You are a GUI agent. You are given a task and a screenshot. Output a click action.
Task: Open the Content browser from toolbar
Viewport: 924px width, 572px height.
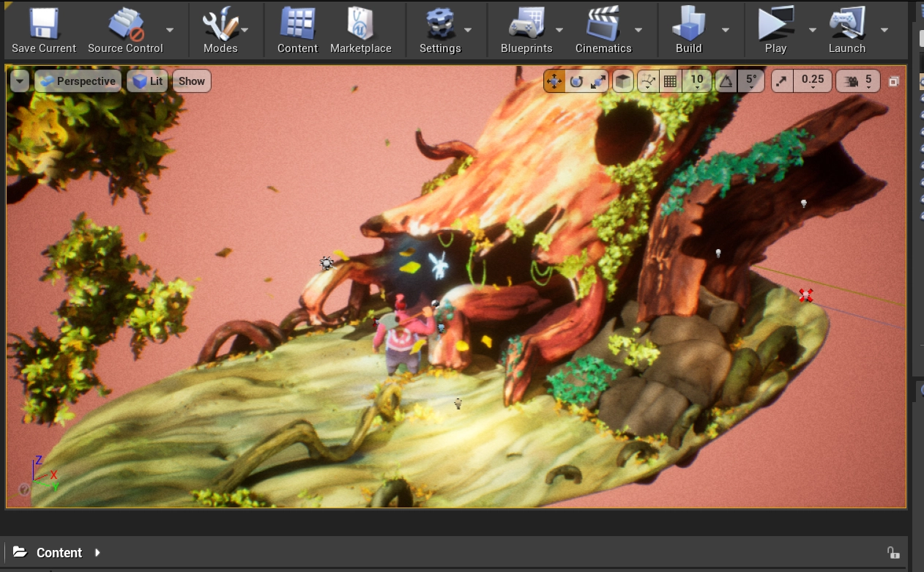(297, 24)
